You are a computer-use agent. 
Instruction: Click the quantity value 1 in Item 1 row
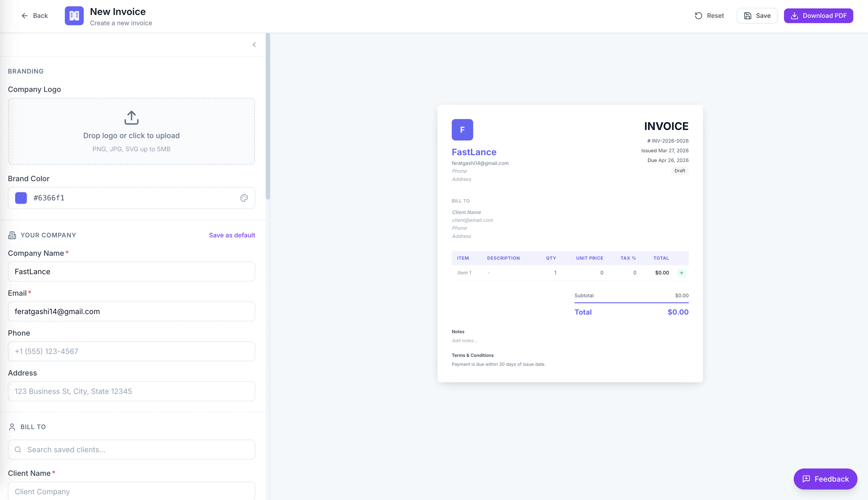coord(555,273)
